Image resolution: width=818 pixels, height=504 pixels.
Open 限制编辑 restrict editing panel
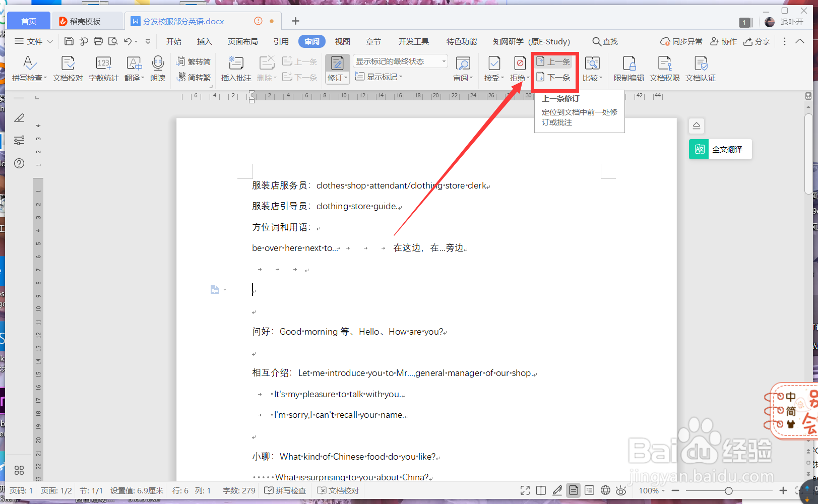pos(629,68)
